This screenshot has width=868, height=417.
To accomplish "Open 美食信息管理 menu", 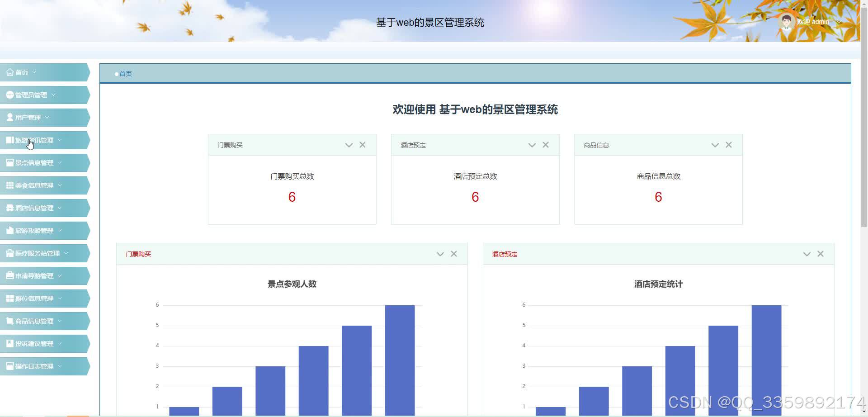I will tap(45, 185).
